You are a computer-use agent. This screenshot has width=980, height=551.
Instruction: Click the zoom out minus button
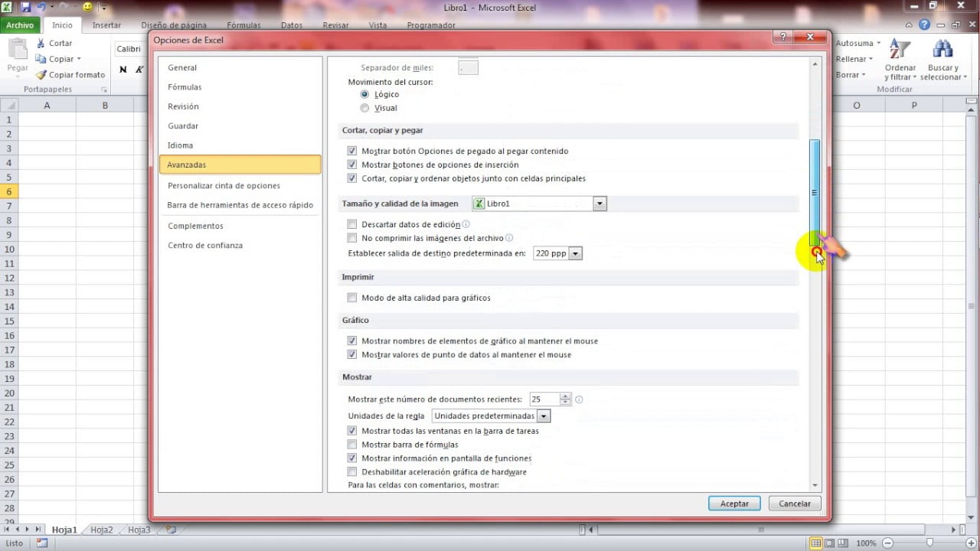(x=886, y=543)
